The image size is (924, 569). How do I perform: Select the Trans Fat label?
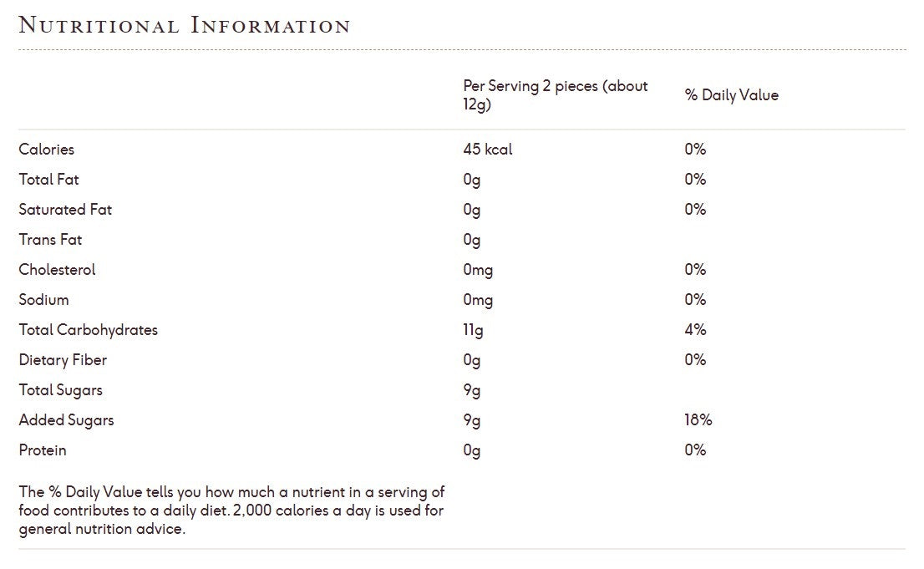click(50, 240)
